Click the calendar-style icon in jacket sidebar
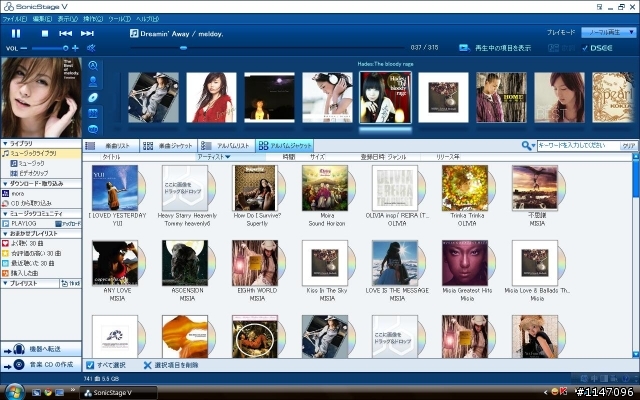Viewport: 640px width, 400px height. [x=93, y=113]
